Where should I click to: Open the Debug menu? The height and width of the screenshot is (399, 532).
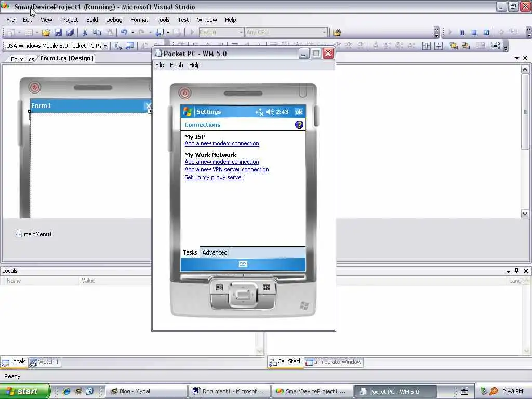click(x=114, y=20)
